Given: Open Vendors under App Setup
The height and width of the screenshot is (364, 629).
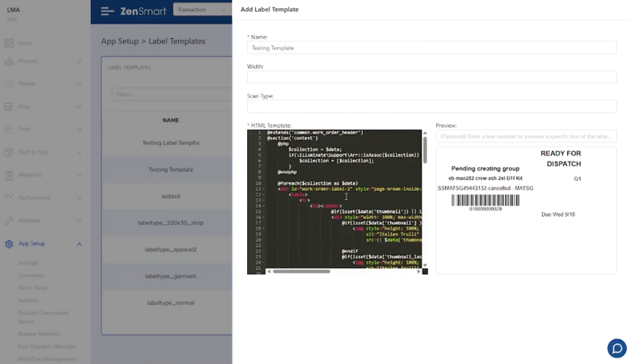Looking at the screenshot, I should 28,300.
